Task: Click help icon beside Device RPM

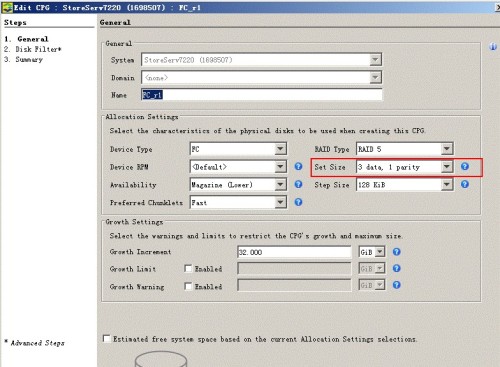Action: [298, 166]
